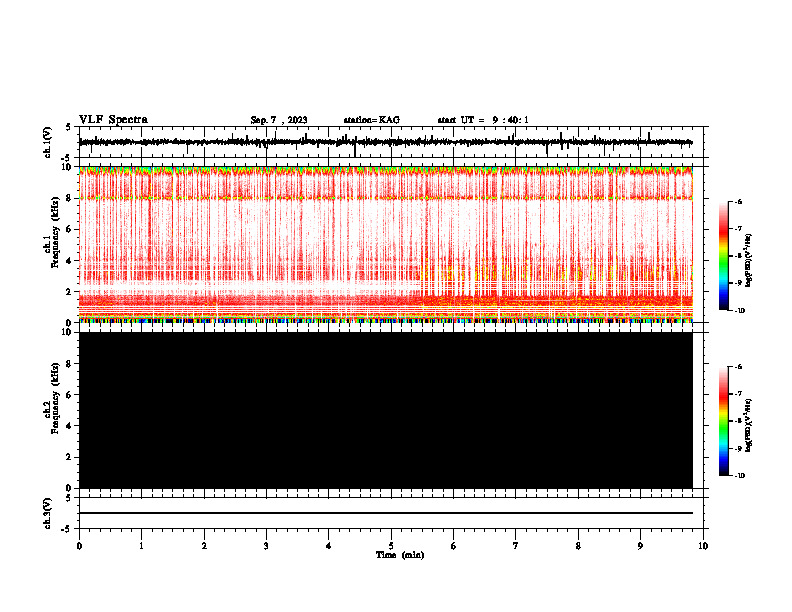Click the "3" tick on time axis
The image size is (792, 612).
(266, 546)
